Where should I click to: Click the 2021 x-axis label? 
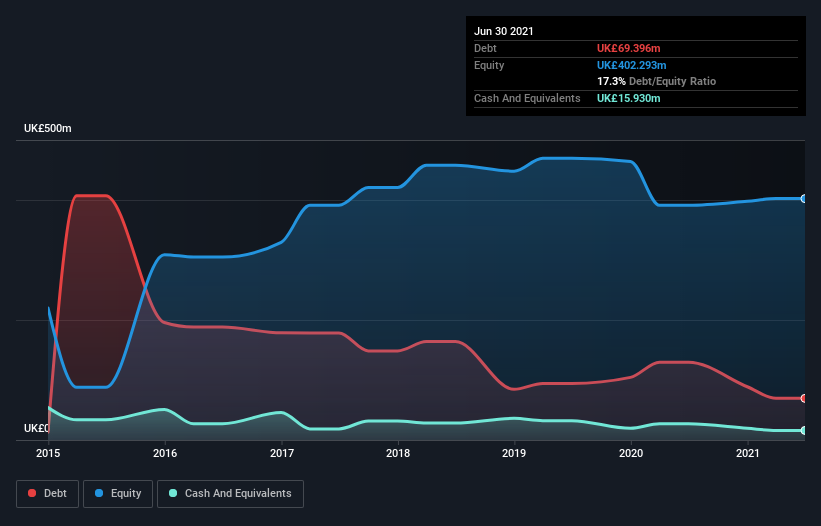pos(748,453)
